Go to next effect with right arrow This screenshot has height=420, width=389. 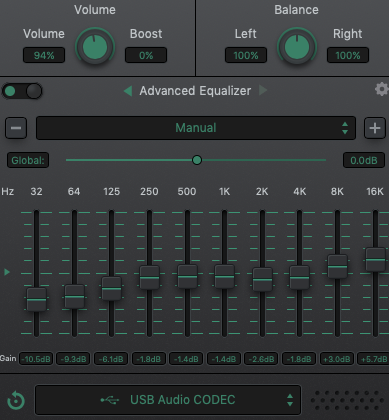point(263,90)
